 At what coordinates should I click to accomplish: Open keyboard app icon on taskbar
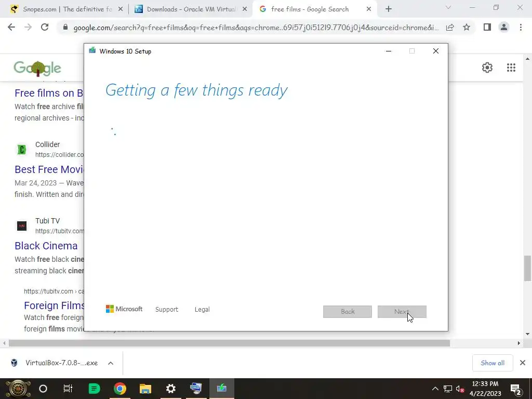[196, 388]
